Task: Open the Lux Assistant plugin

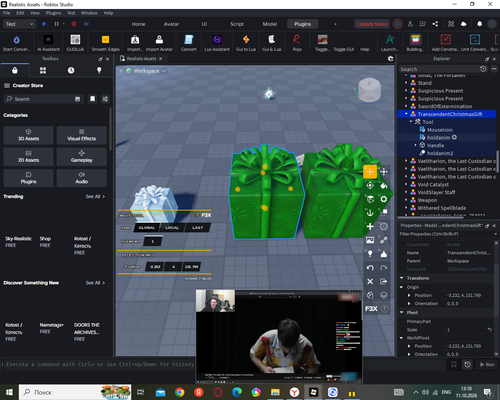Action: [217, 43]
